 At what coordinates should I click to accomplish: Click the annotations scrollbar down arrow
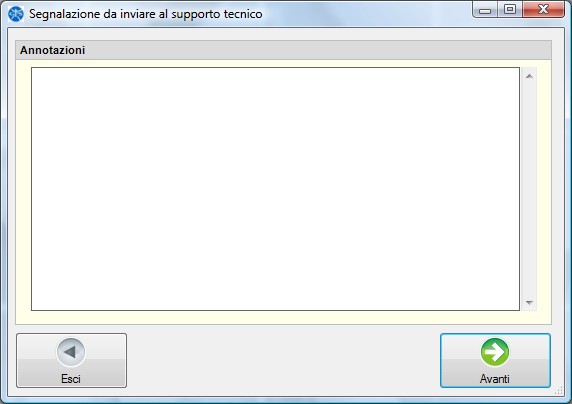[529, 303]
